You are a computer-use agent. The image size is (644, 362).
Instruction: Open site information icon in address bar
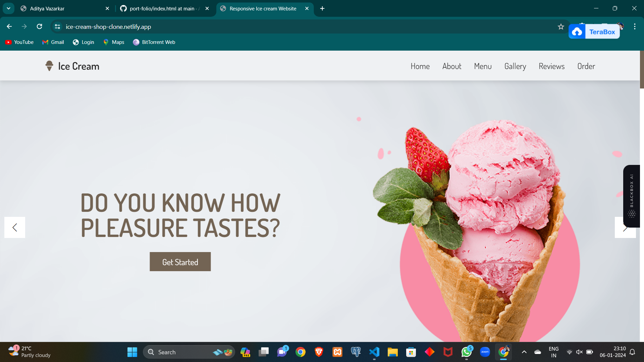pos(58,26)
